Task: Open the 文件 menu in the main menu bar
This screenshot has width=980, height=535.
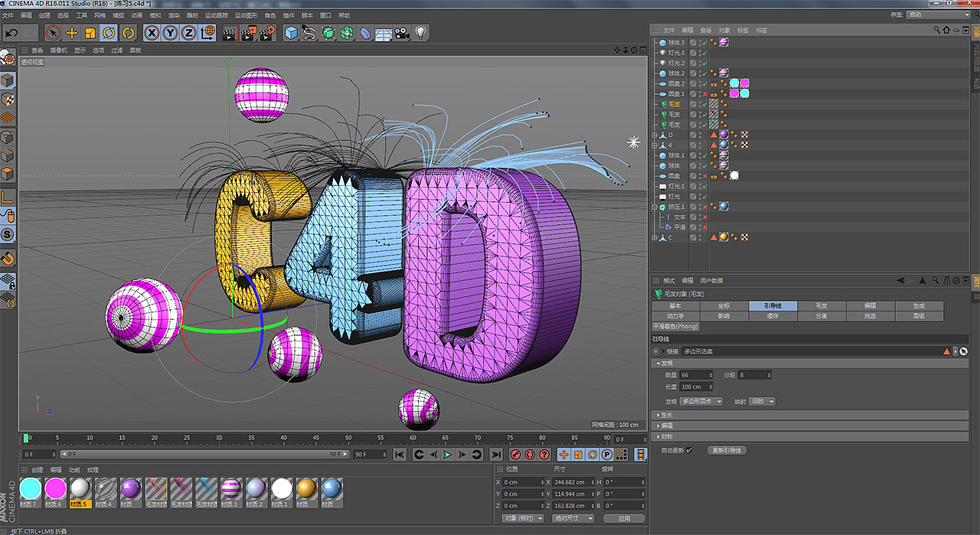Action: point(8,15)
